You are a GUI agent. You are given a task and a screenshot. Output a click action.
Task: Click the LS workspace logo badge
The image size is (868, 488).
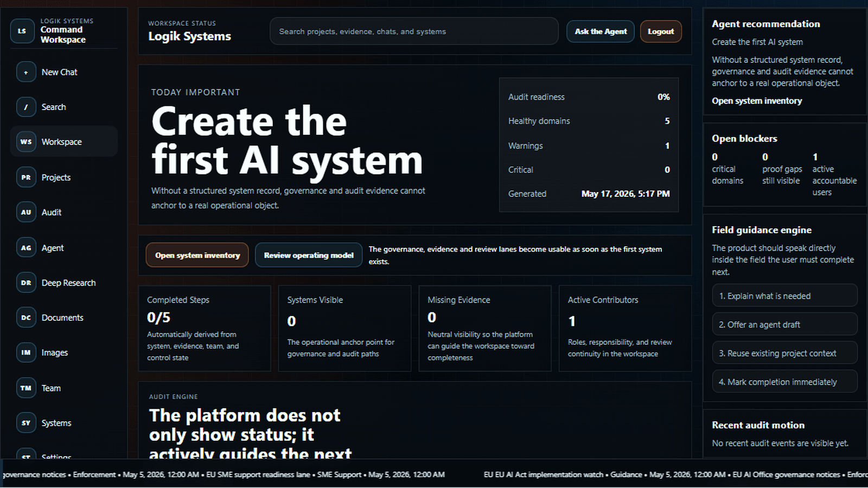pos(22,31)
